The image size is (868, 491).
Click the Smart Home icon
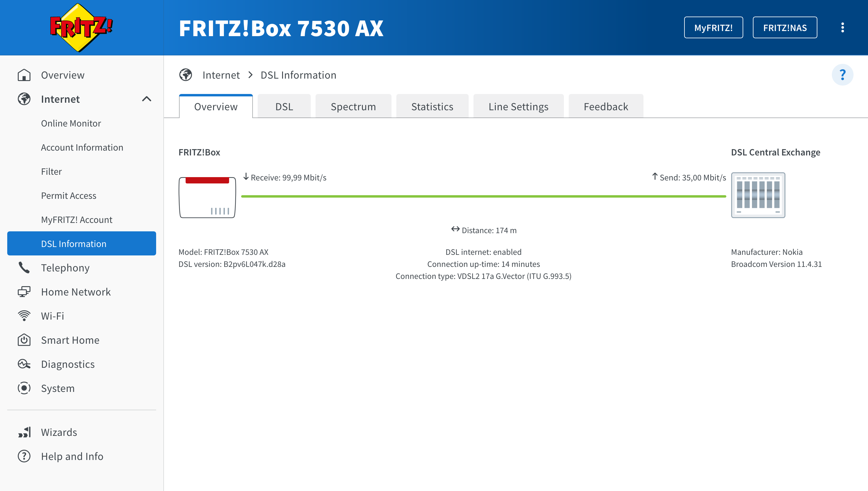tap(24, 340)
